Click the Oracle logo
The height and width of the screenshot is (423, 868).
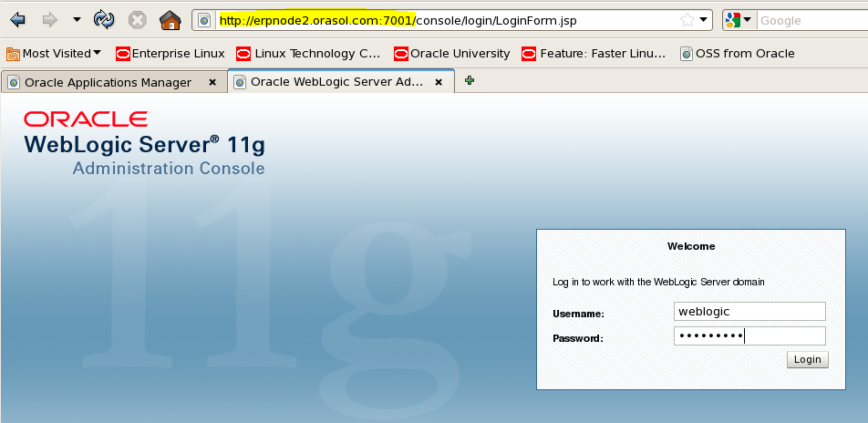87,119
